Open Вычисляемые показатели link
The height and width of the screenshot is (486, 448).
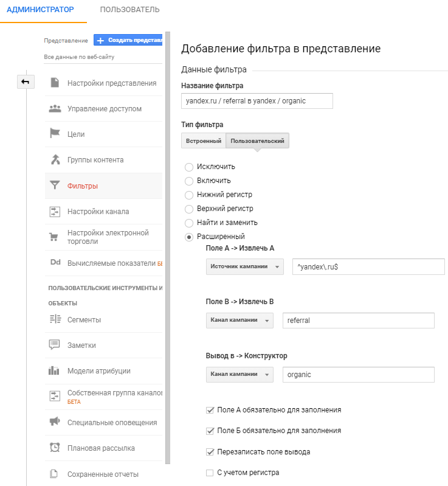pos(111,263)
